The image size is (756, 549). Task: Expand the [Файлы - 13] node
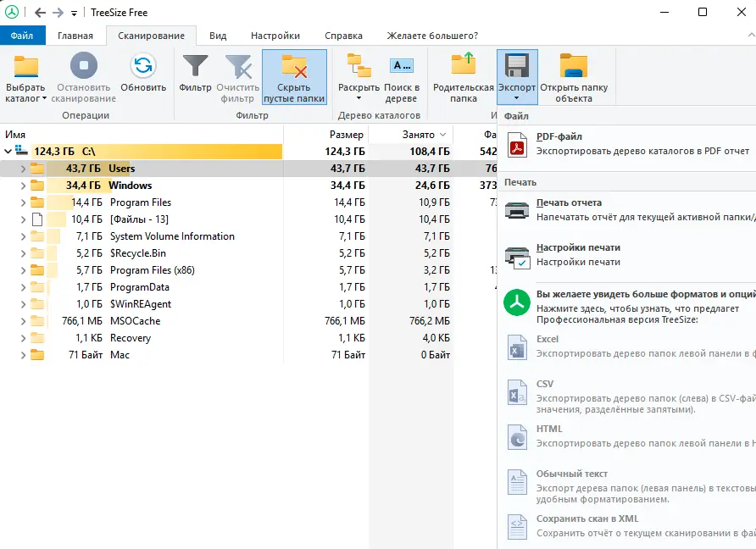[23, 219]
